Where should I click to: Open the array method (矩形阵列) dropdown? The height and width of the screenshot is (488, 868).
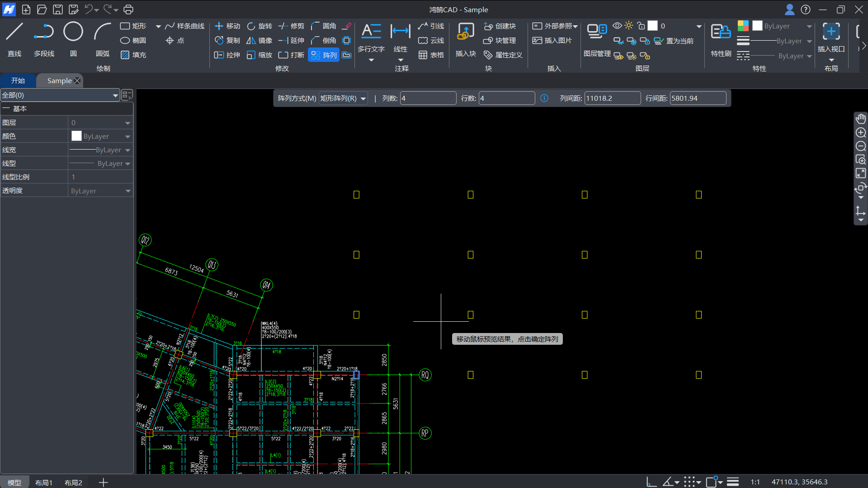343,99
